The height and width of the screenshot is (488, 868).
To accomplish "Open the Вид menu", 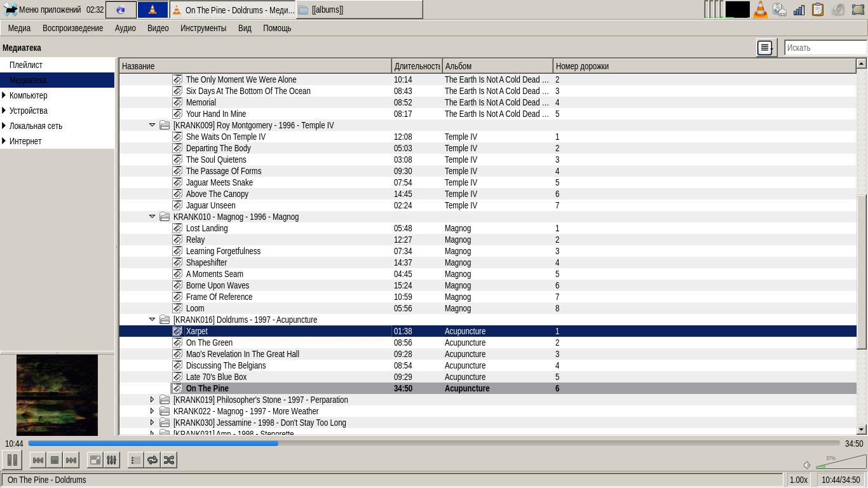I will 245,28.
